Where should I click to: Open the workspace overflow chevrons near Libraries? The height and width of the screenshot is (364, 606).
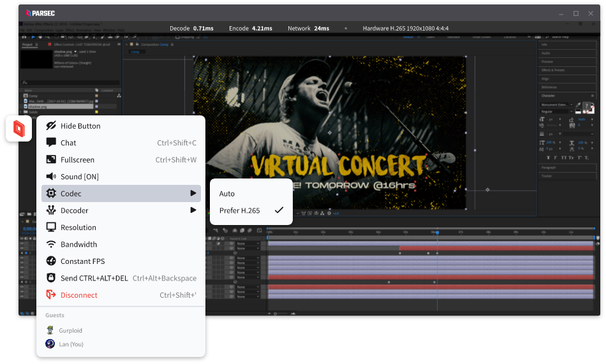pyautogui.click(x=529, y=37)
